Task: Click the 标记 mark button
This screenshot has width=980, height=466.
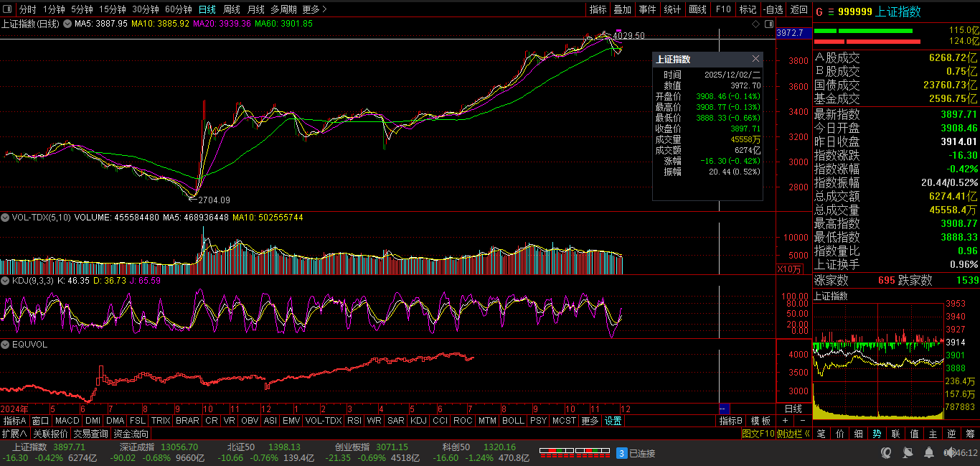Action: 748,9
